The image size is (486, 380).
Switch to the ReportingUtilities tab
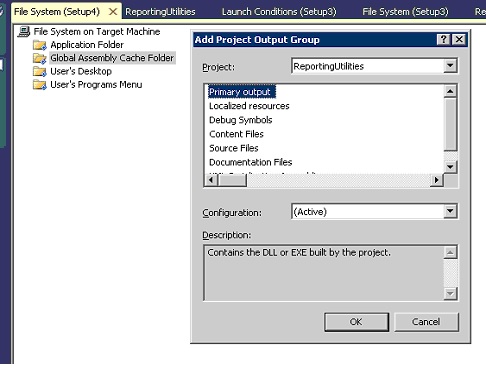160,12
